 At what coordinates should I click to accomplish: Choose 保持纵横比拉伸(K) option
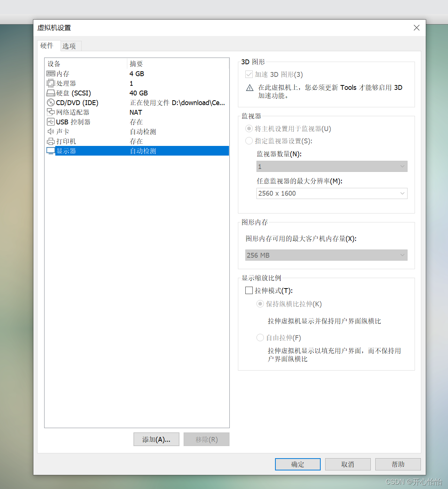click(260, 304)
